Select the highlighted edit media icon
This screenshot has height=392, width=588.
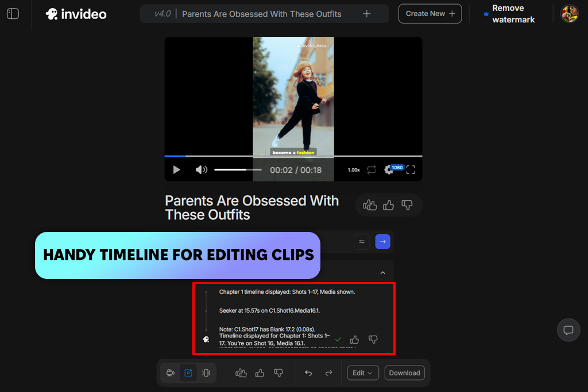pos(188,373)
